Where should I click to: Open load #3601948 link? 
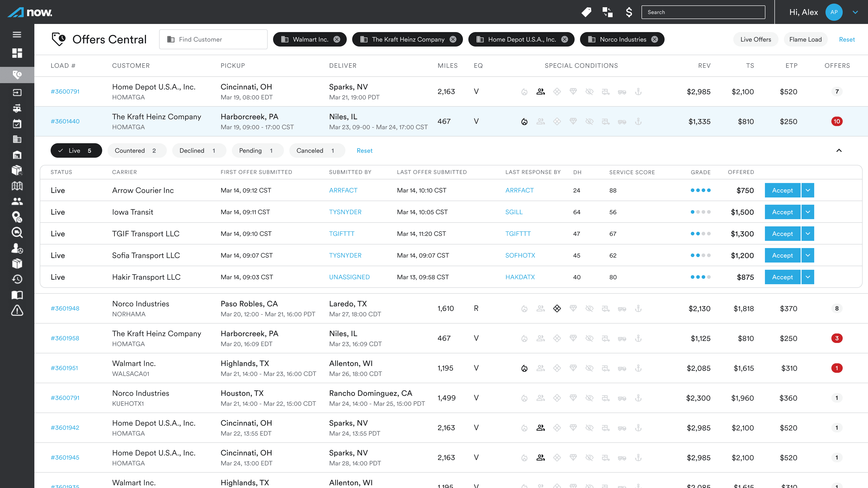(65, 308)
